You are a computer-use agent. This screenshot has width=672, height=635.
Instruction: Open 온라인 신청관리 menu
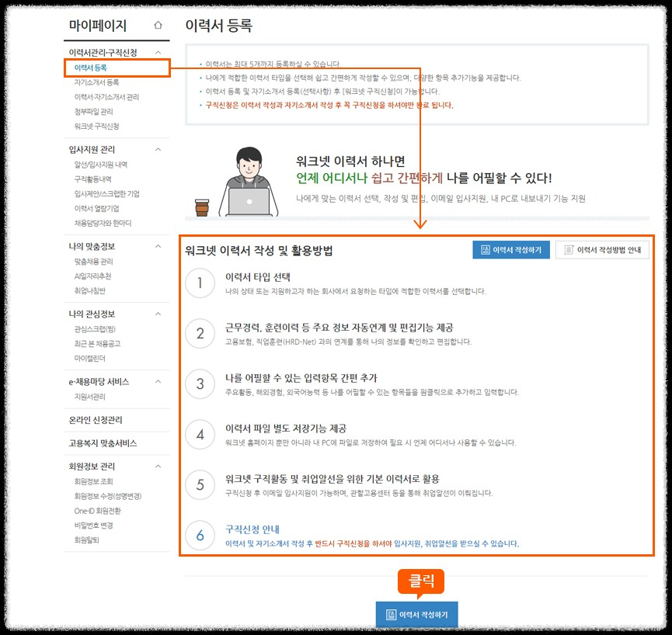point(96,420)
